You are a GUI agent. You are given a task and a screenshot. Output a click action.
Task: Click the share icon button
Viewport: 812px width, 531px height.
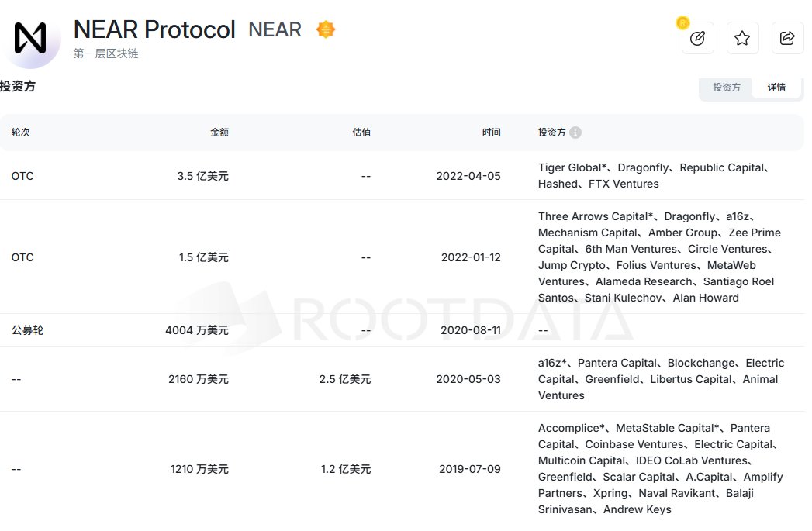coord(787,38)
